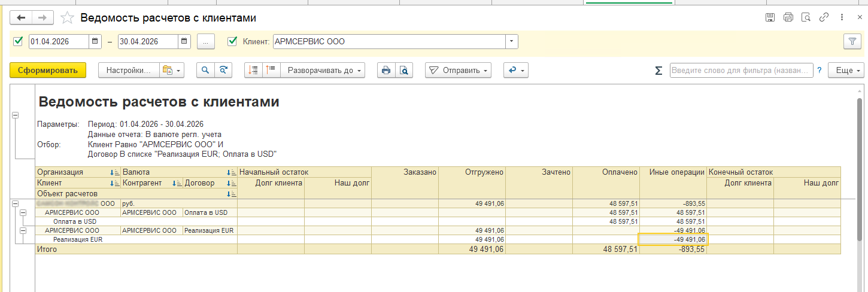Open the filter funnel button
The width and height of the screenshot is (868, 292).
[851, 41]
